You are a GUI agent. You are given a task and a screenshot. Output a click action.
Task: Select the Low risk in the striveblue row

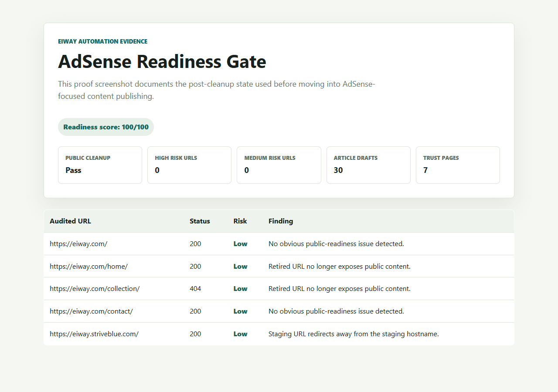pos(241,334)
